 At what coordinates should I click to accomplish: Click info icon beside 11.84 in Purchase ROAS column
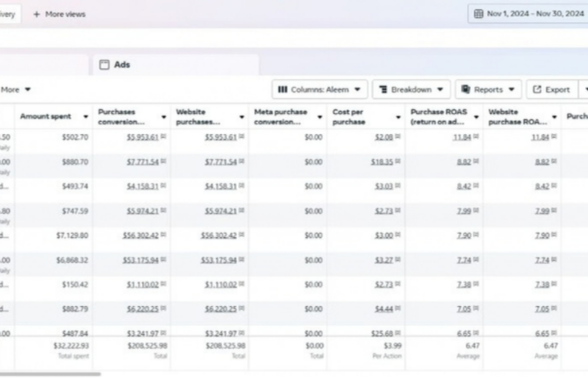click(x=476, y=137)
